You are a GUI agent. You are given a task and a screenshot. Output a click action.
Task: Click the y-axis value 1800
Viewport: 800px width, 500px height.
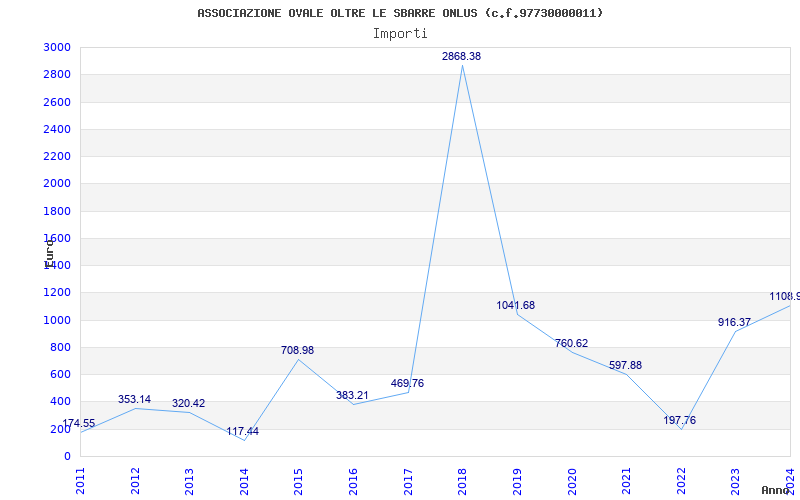(57, 211)
